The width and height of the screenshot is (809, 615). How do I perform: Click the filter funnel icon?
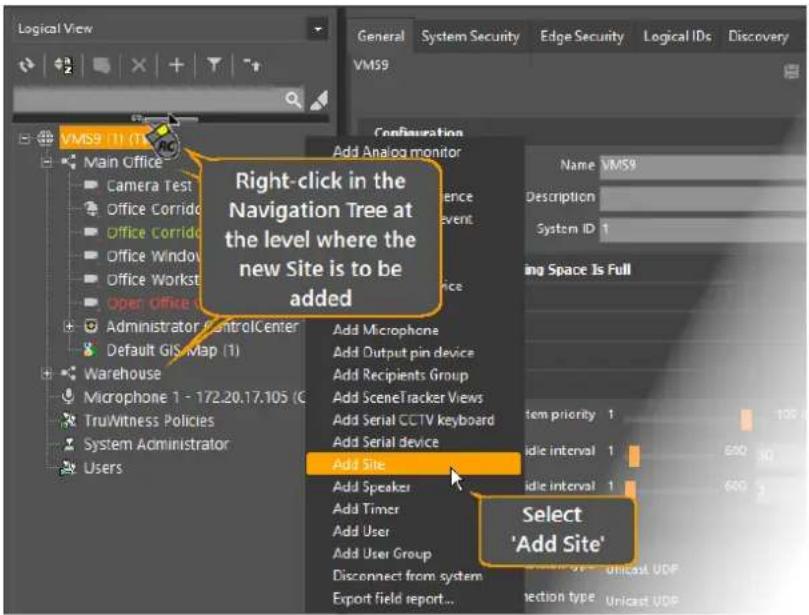pos(214,64)
